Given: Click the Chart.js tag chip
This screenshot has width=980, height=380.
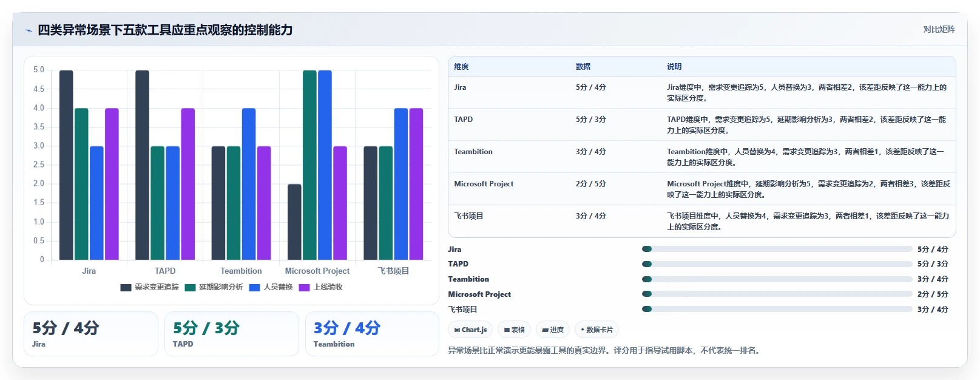Looking at the screenshot, I should pos(470,330).
